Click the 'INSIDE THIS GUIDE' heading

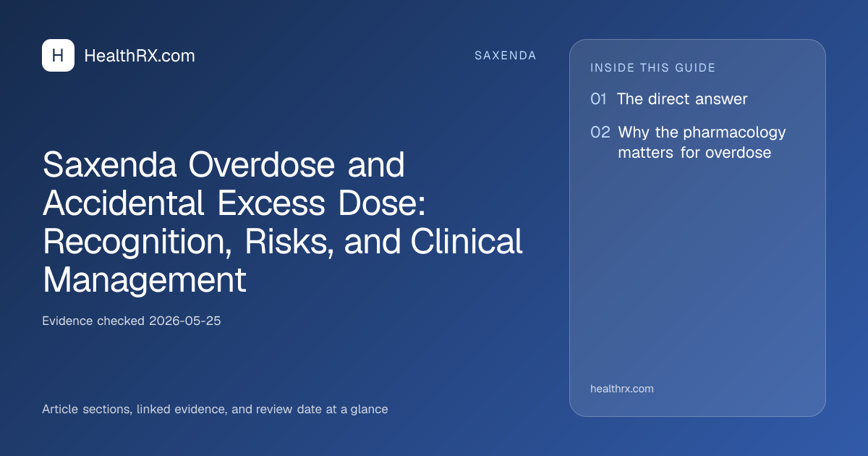[x=652, y=68]
